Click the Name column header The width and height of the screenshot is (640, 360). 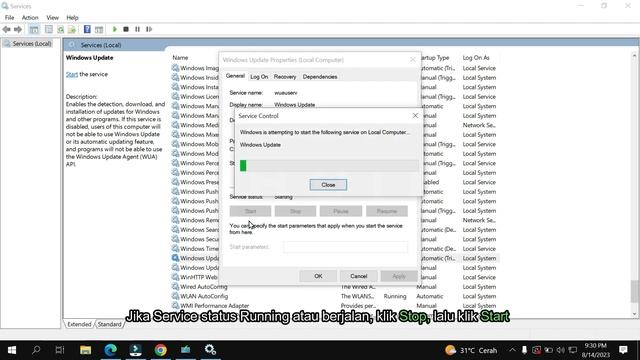pyautogui.click(x=180, y=58)
